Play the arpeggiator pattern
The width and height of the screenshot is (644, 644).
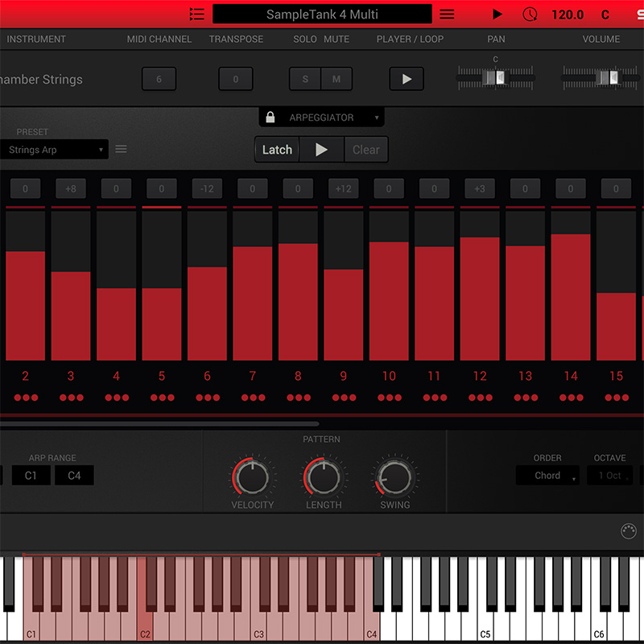[x=321, y=150]
